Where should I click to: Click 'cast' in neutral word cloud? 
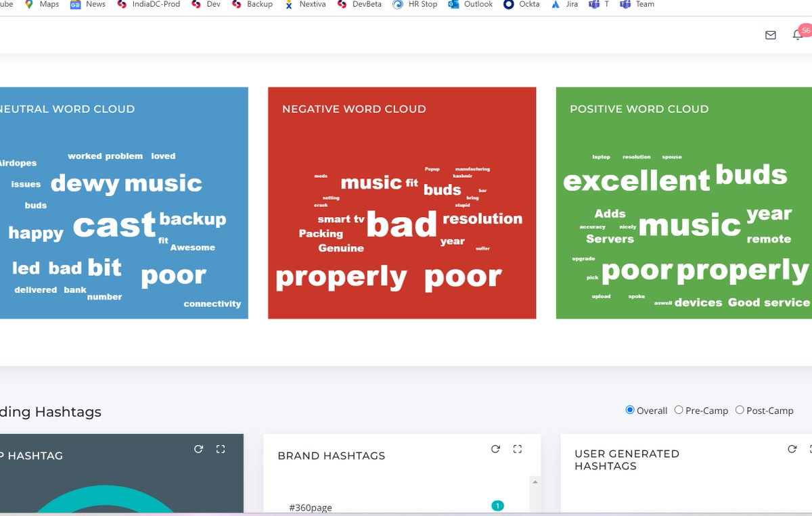tap(114, 225)
